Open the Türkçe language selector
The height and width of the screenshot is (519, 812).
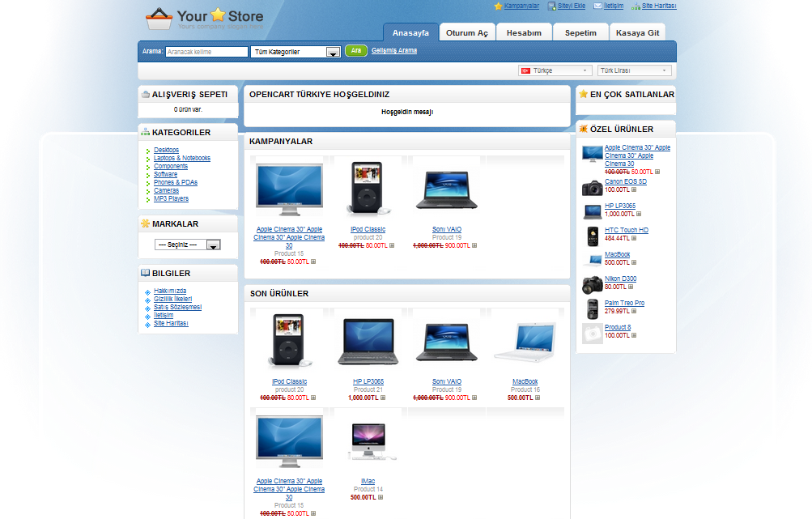point(555,70)
